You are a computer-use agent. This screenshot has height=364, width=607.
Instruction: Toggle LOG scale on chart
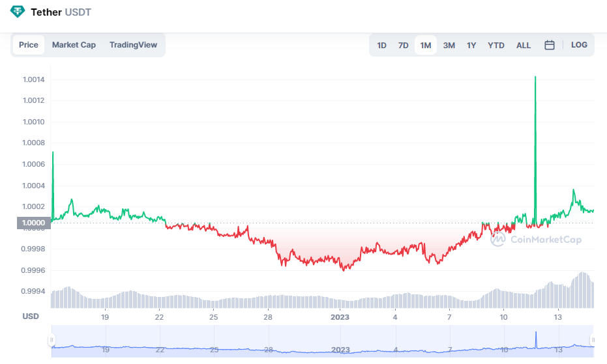[579, 45]
